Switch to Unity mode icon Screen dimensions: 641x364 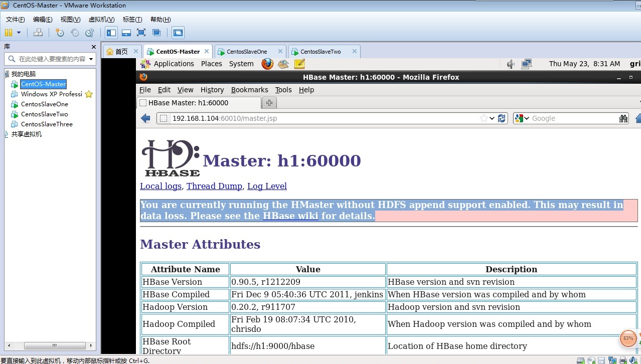(x=156, y=33)
